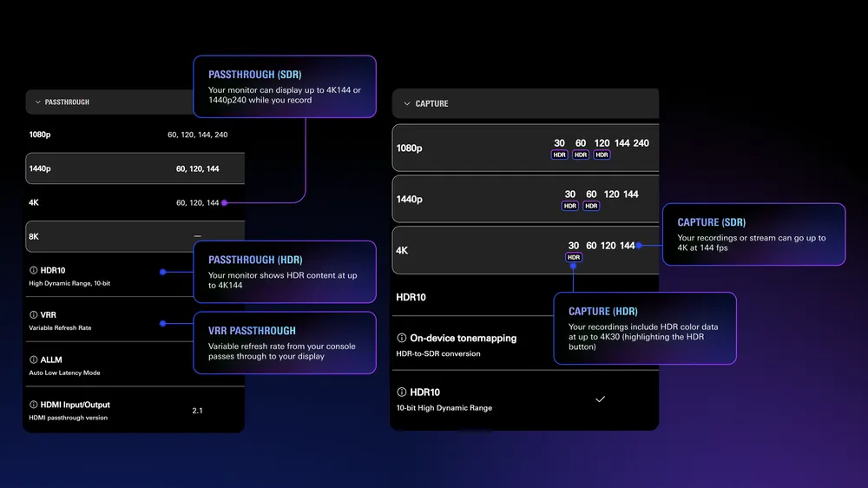Collapse the CAPTURE section chevron
Screen dimensions: 868x488
point(407,103)
